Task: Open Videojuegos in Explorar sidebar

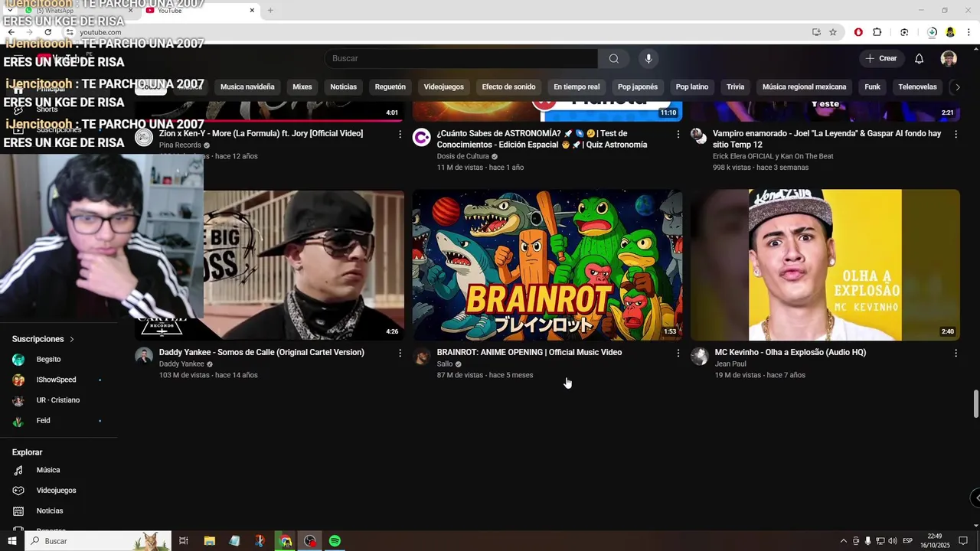Action: (x=58, y=491)
